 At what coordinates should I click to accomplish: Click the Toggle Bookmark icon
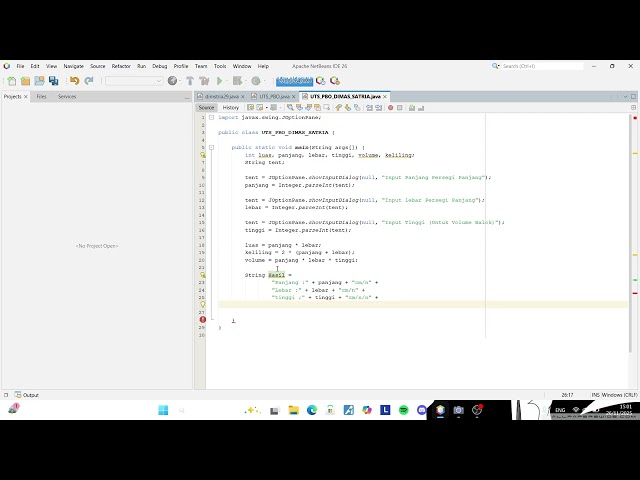tap(357, 108)
